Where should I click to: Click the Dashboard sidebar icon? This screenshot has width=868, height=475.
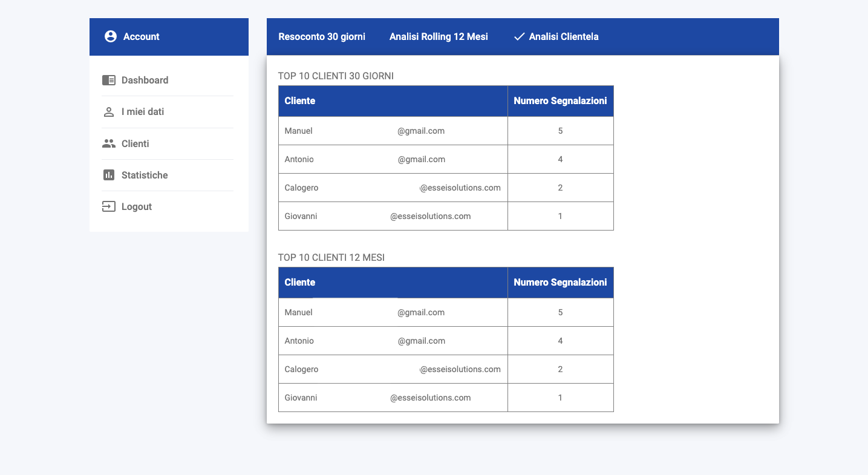coord(109,80)
